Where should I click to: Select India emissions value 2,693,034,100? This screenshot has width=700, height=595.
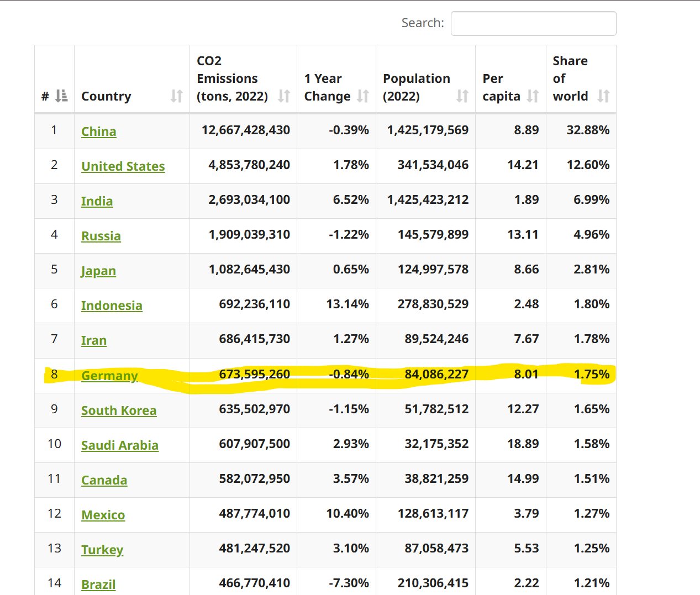249,199
